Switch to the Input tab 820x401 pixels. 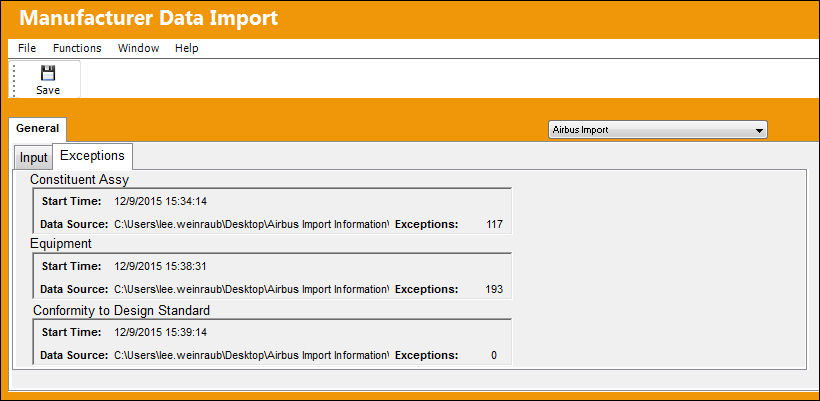(33, 157)
